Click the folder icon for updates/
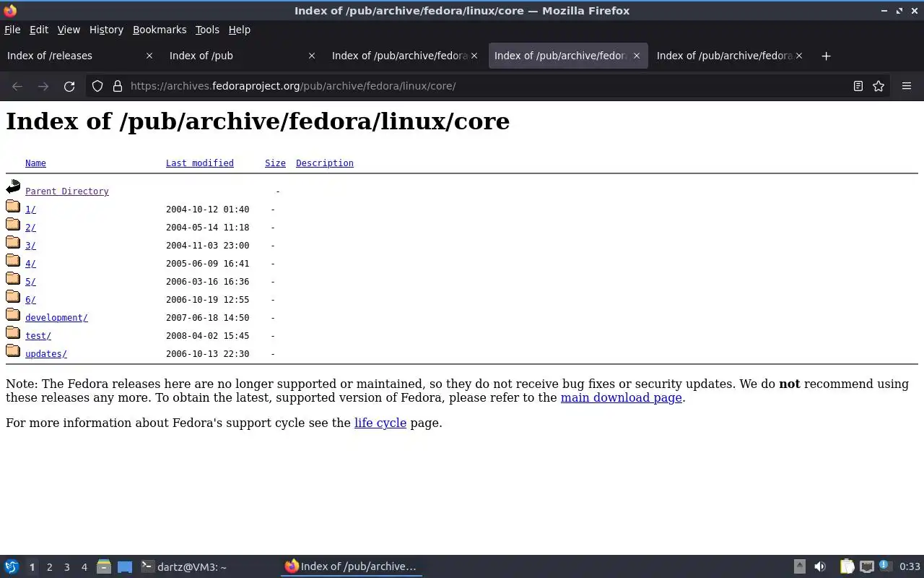 click(x=13, y=351)
